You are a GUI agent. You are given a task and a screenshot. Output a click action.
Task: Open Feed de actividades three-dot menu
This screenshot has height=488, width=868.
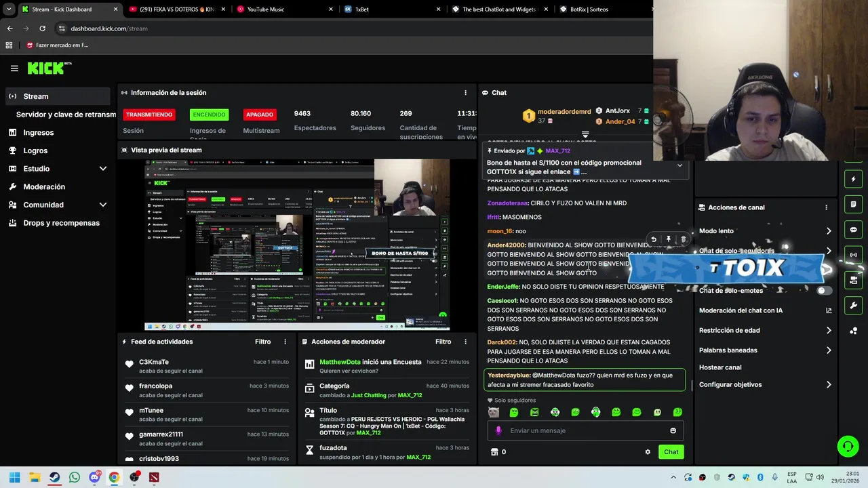click(285, 342)
